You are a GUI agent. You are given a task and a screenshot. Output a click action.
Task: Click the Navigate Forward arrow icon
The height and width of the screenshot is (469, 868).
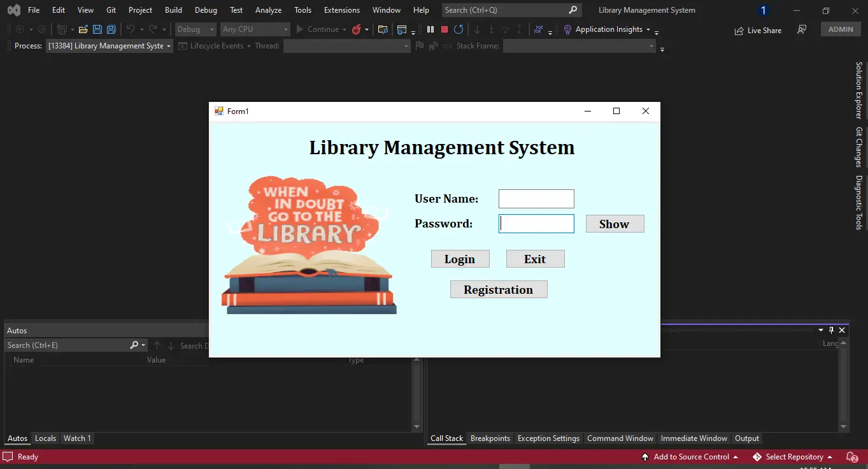[41, 29]
